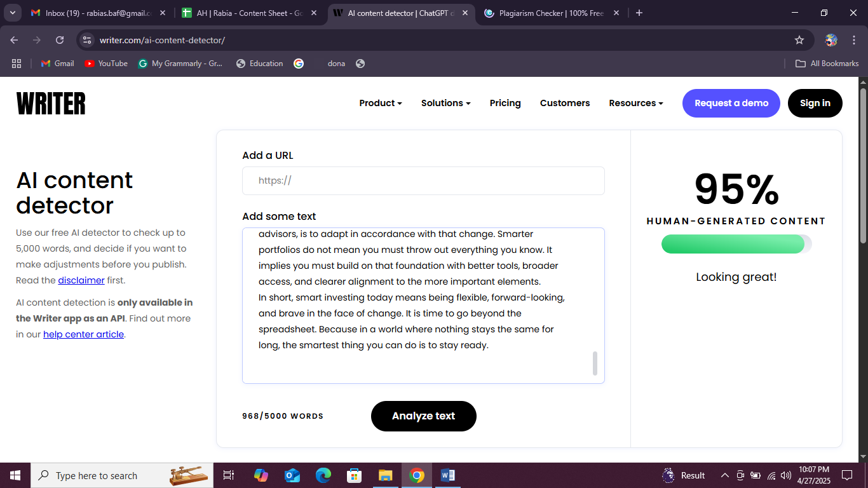Open Chrome profile avatar

tap(831, 40)
